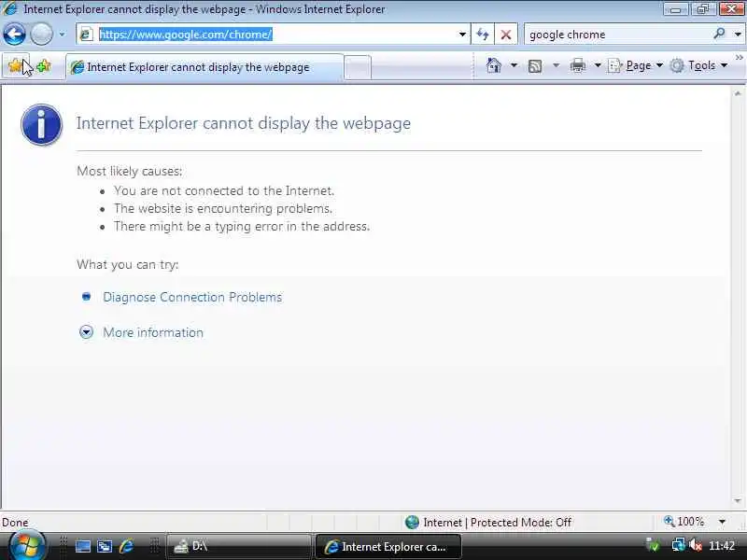Click the page icon in address bar

[86, 35]
